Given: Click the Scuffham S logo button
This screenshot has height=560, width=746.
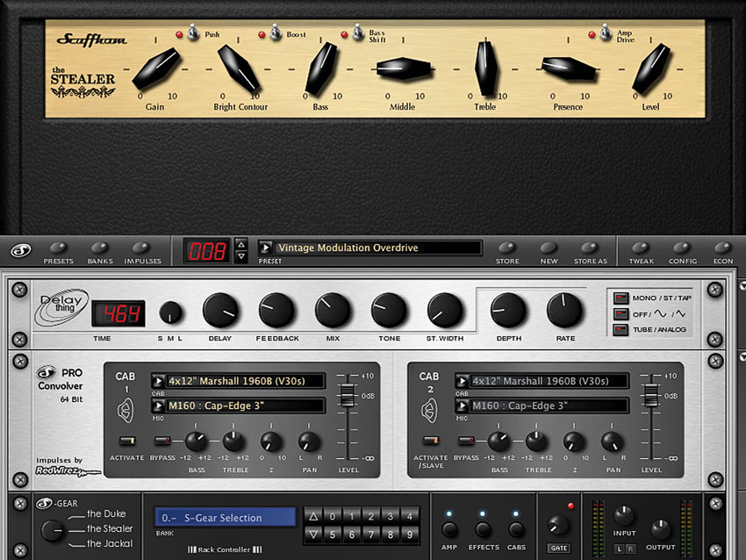Looking at the screenshot, I should tap(21, 250).
